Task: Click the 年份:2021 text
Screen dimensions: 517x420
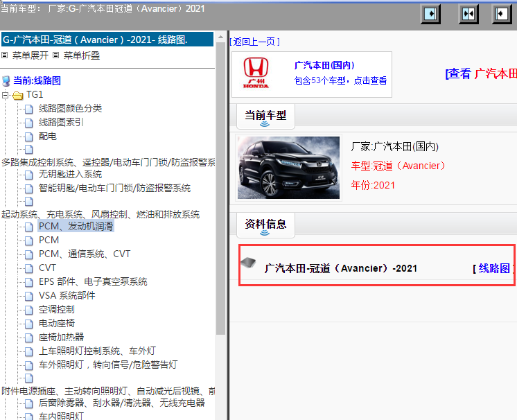Action: [x=373, y=185]
